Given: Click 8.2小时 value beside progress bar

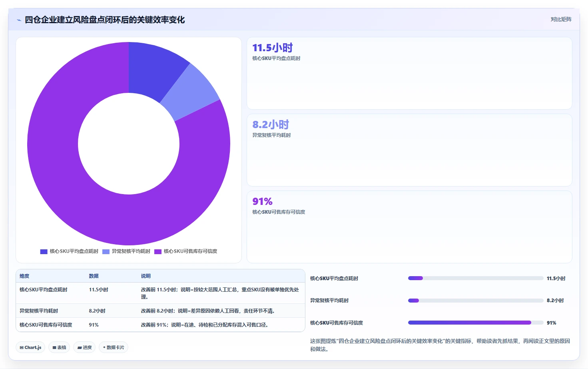Looking at the screenshot, I should (x=555, y=301).
